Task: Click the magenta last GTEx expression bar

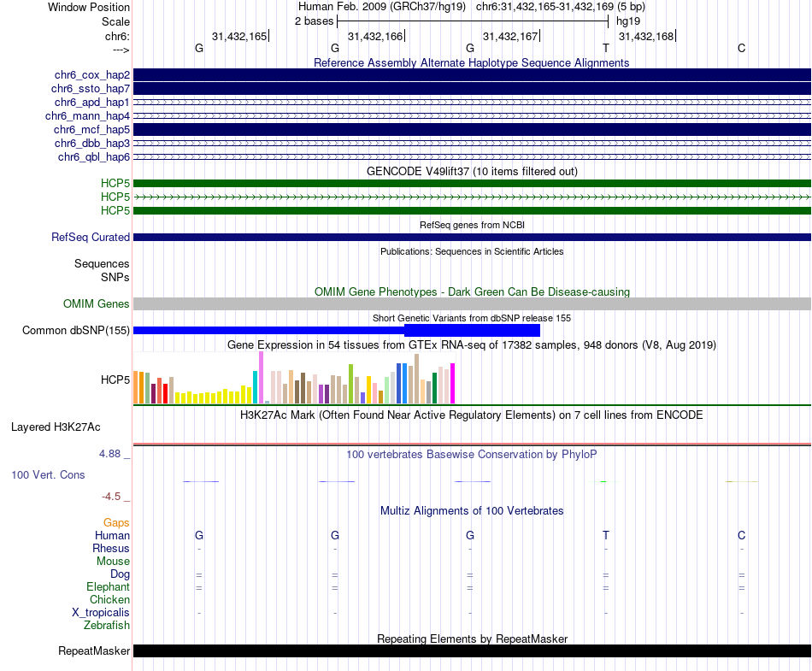Action: (x=453, y=383)
